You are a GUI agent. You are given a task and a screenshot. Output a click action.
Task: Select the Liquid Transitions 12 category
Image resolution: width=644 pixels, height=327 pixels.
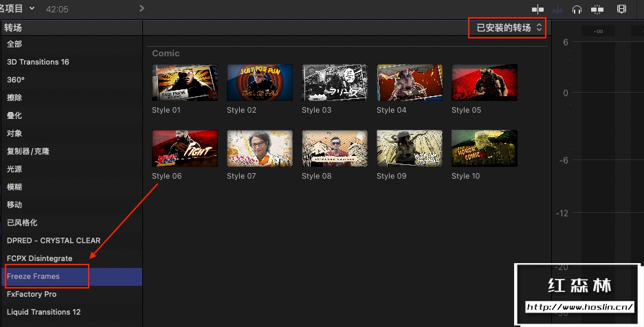(71, 312)
